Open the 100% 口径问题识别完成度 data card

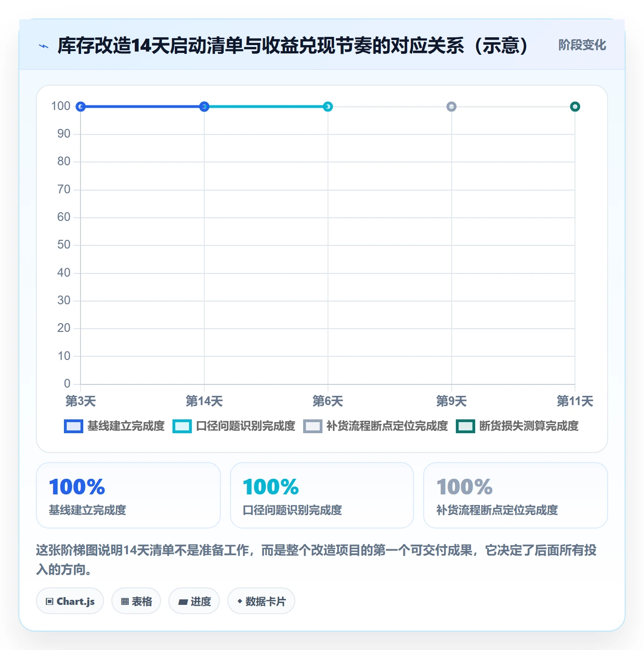tap(322, 495)
